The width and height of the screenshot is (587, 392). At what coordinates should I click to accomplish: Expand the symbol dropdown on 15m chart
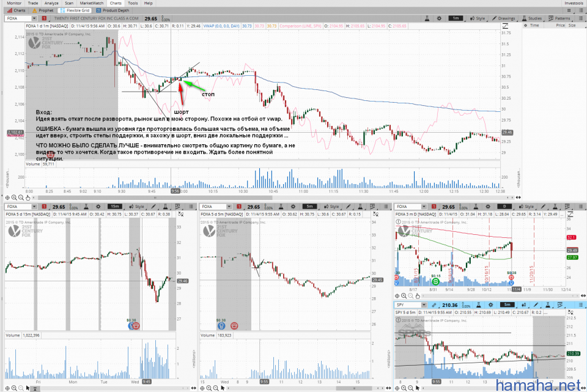click(x=34, y=207)
